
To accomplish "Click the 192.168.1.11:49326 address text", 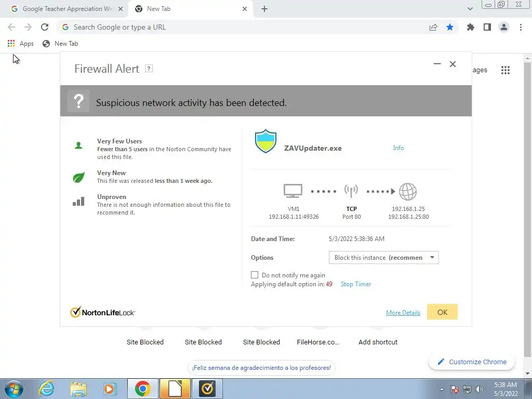I will click(294, 217).
